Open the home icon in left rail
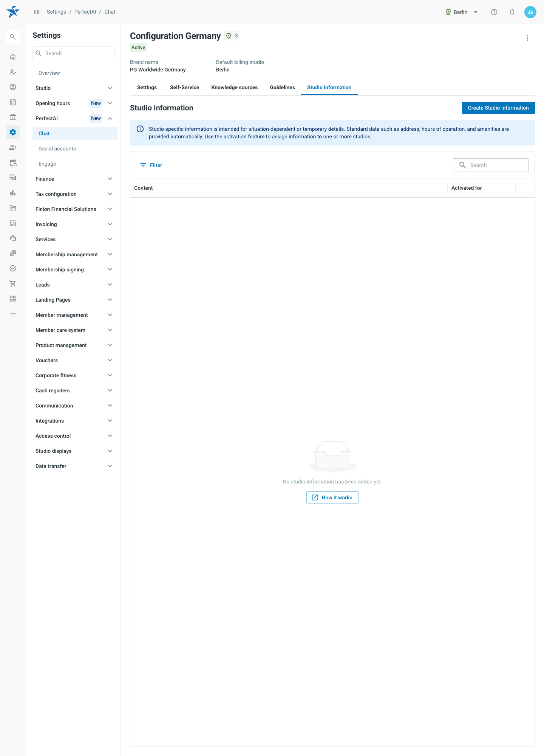 pyautogui.click(x=13, y=57)
